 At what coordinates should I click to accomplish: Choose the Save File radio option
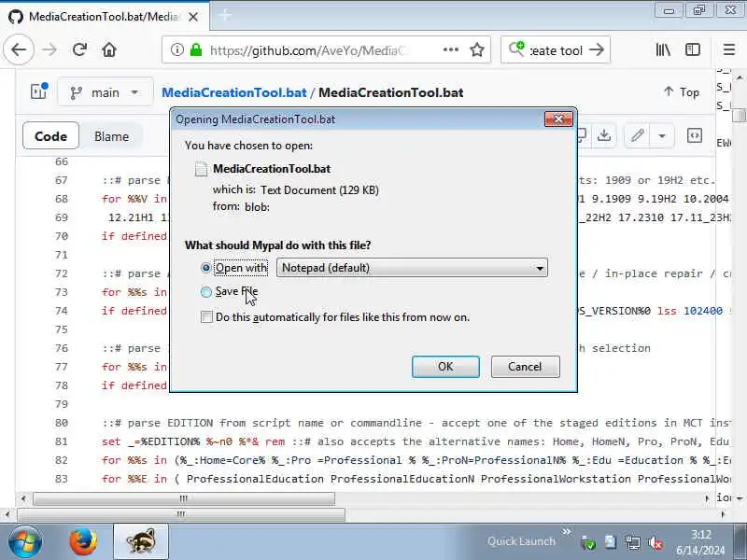pos(205,291)
